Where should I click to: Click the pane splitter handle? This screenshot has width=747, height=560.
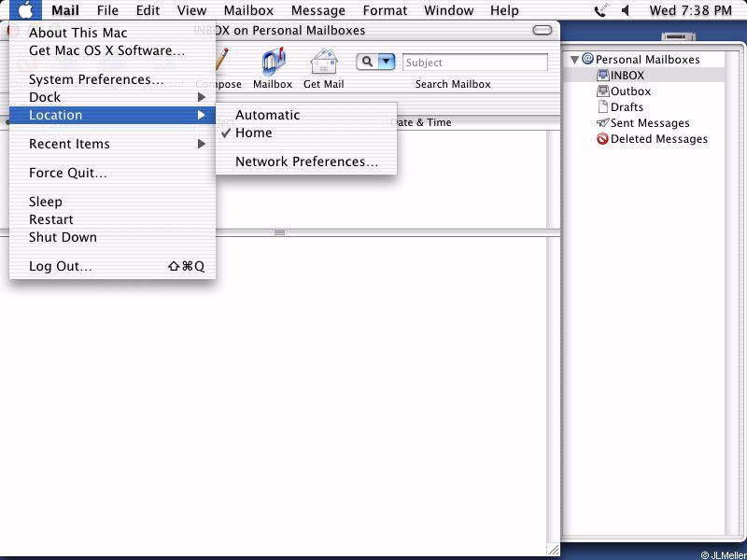click(x=279, y=232)
